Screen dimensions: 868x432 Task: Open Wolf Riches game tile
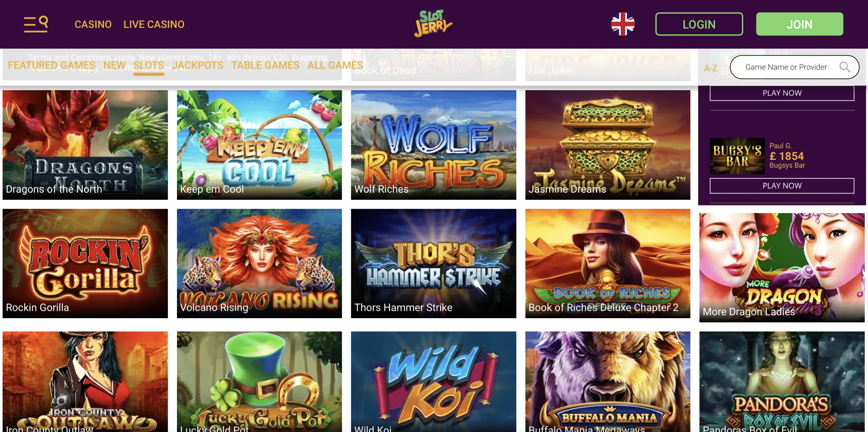coord(433,145)
